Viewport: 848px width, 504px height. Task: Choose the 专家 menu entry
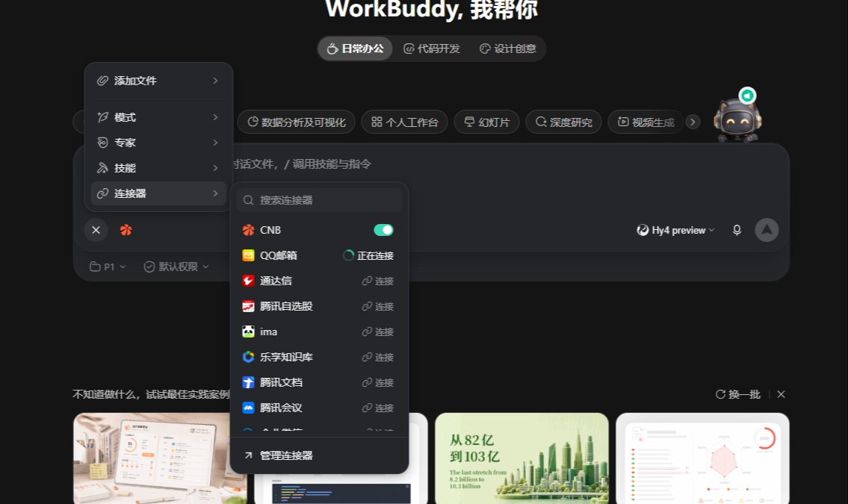pos(158,143)
